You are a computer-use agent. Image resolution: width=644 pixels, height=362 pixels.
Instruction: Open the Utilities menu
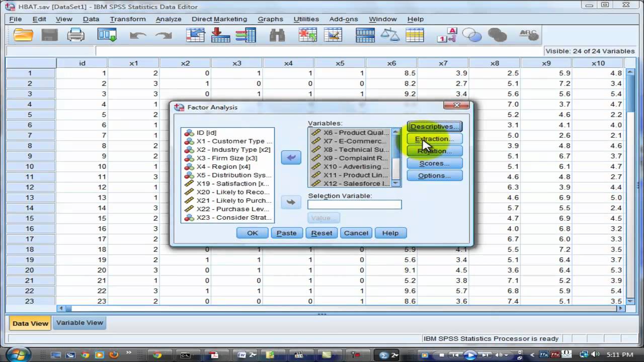306,19
